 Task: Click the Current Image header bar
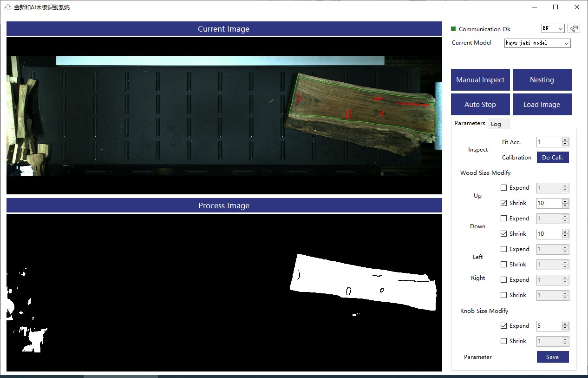point(224,29)
